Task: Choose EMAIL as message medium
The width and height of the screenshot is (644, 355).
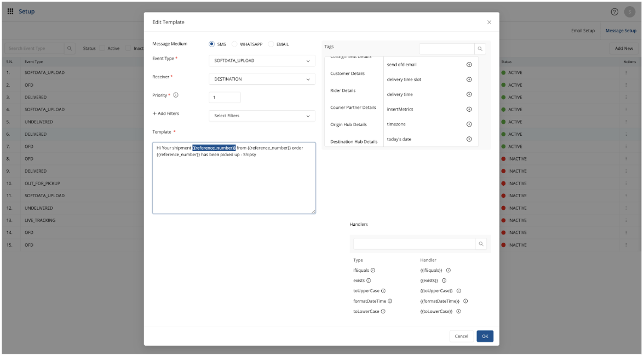Action: pyautogui.click(x=271, y=44)
